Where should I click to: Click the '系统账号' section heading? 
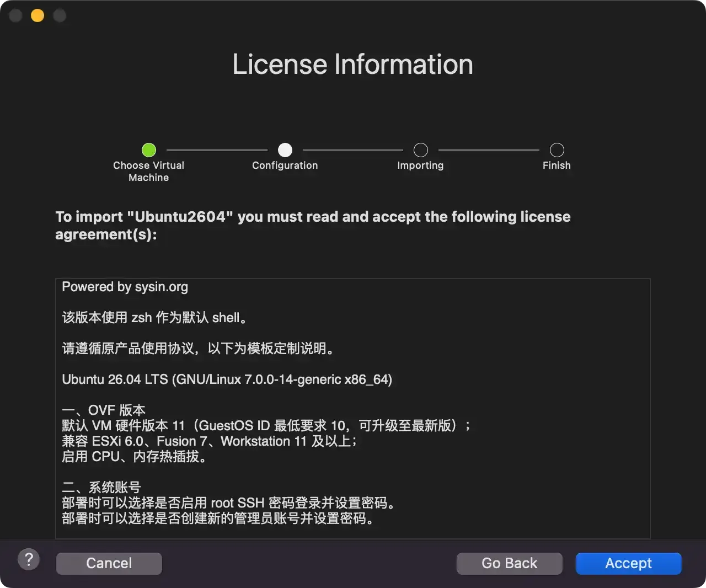point(101,488)
